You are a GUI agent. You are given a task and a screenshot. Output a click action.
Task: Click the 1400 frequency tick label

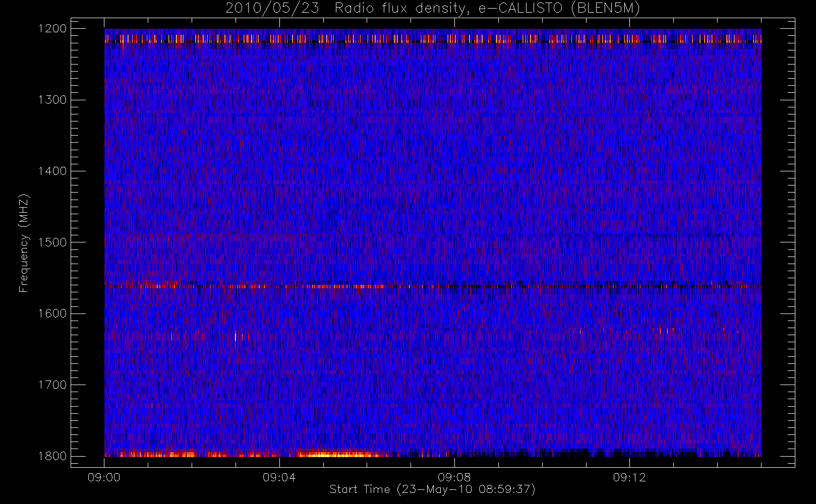[x=52, y=171]
